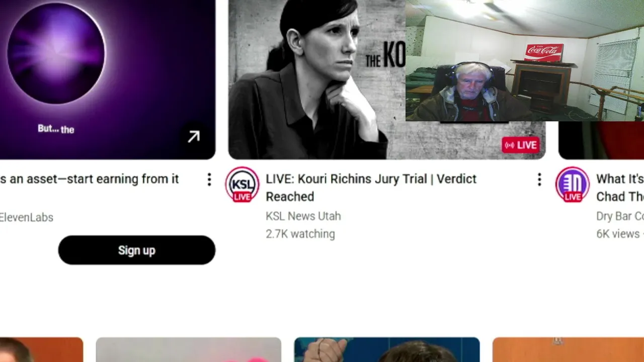Click the Sign up button
The width and height of the screenshot is (644, 362).
[137, 250]
